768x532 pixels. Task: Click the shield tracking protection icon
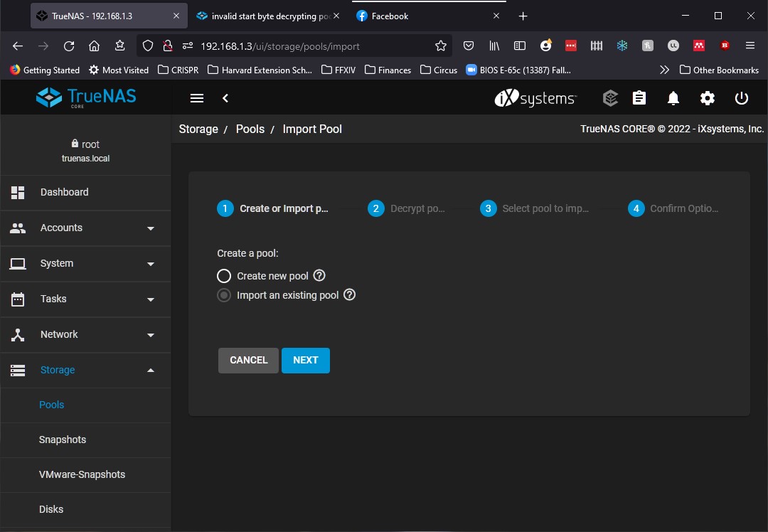[147, 46]
